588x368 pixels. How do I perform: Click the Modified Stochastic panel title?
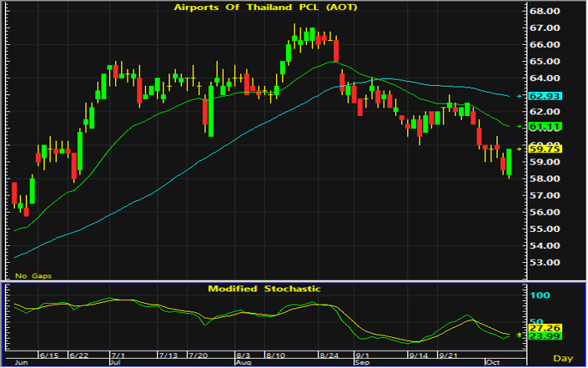coord(264,289)
